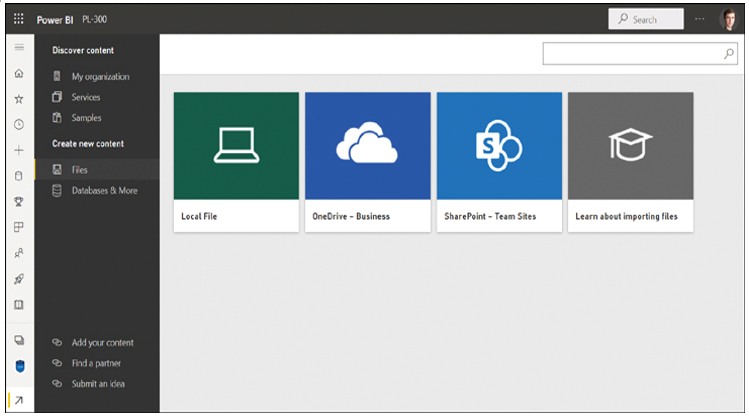Screen dimensions: 749x417
Task: Open the ellipsis more options menu
Action: point(699,19)
